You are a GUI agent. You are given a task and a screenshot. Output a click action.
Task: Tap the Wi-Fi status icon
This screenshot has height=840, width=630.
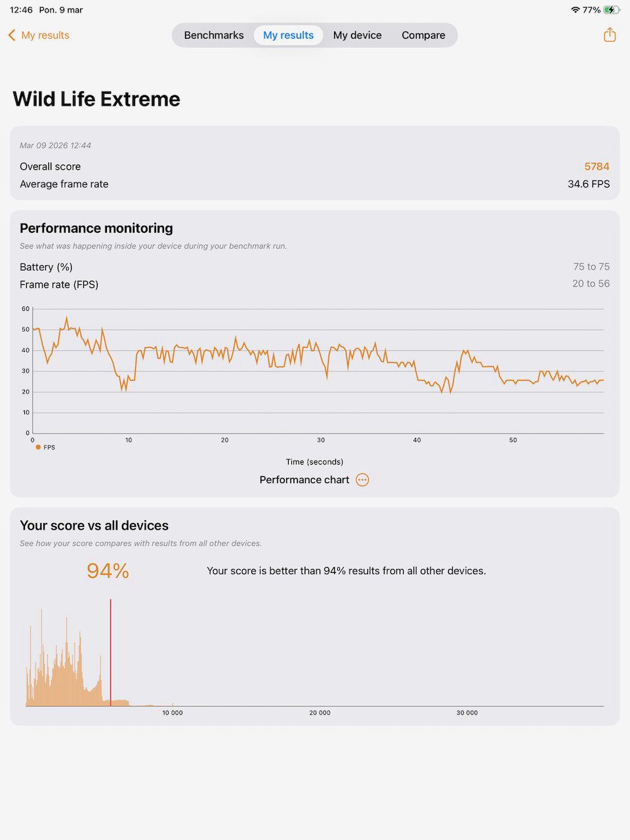pyautogui.click(x=576, y=10)
